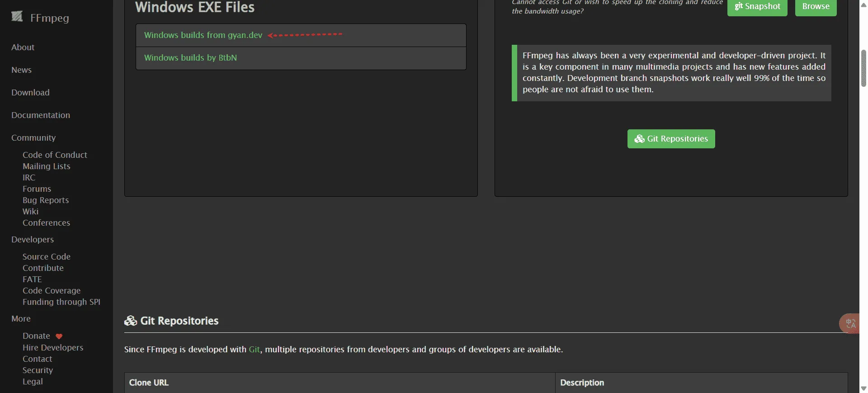
Task: Open the Contact link
Action: (x=38, y=359)
